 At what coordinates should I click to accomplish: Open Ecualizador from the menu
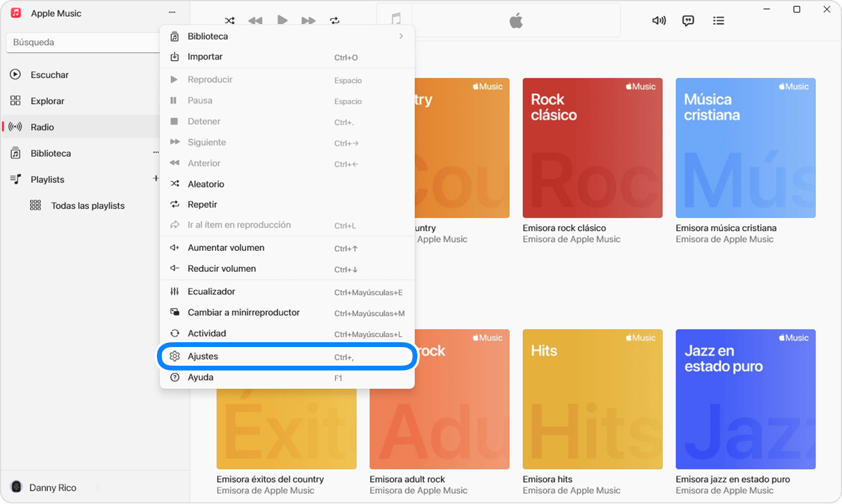tap(287, 292)
